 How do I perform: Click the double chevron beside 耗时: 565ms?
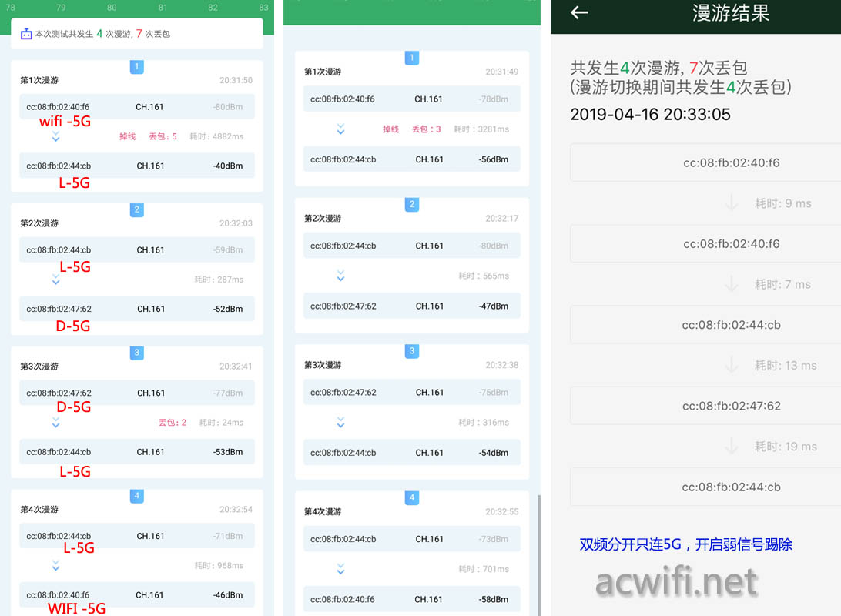tap(340, 276)
